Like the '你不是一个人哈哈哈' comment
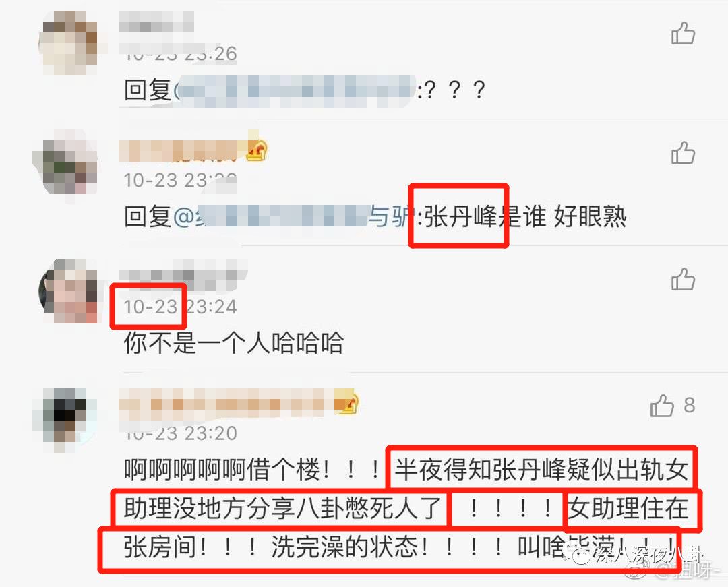Viewport: 728px width, 587px height. [683, 279]
